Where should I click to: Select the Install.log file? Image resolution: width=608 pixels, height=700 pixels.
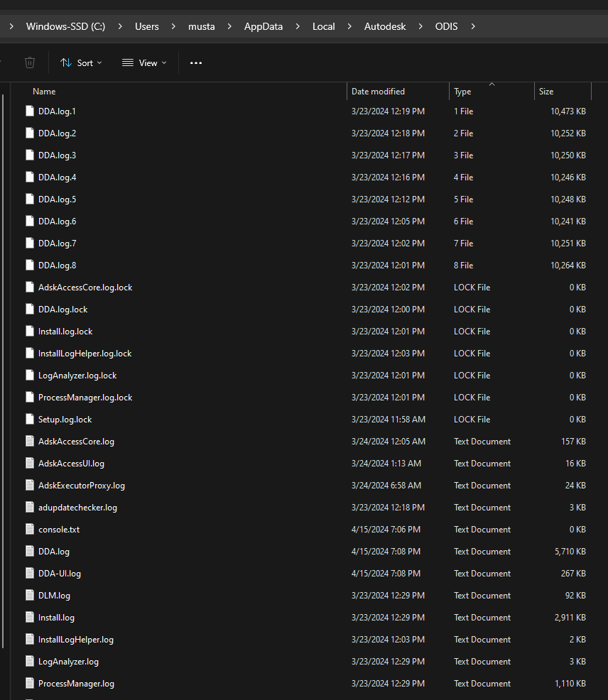(x=57, y=617)
